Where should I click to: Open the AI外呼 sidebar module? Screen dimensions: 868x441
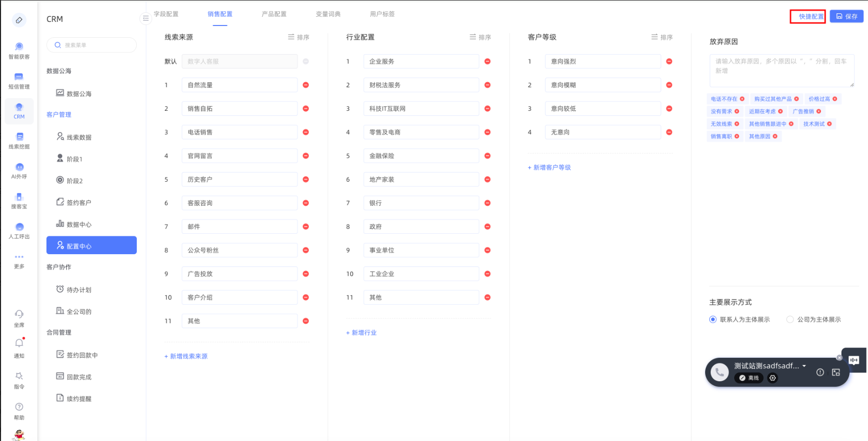19,170
